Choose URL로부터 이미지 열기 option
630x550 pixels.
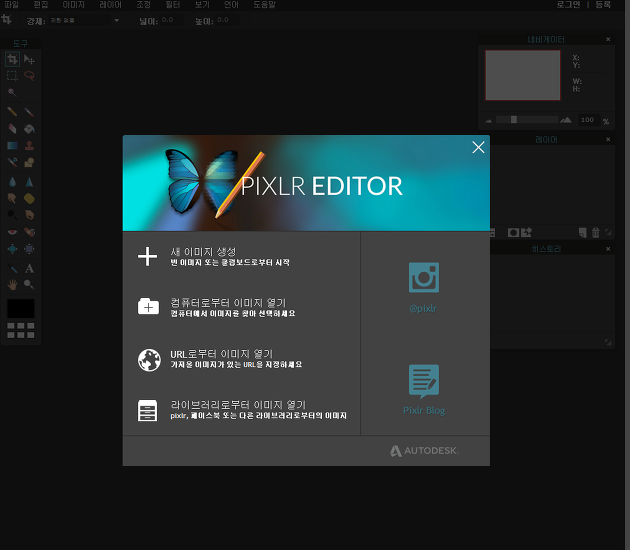220,359
